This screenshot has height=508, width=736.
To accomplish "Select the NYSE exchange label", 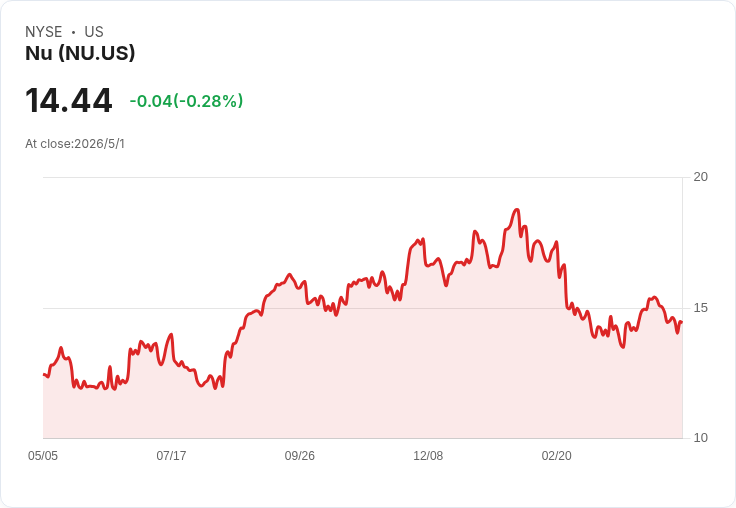I will (x=44, y=32).
